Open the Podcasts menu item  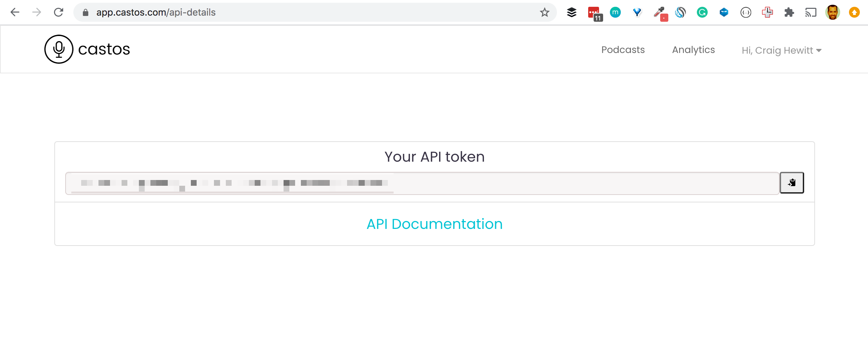click(x=623, y=50)
